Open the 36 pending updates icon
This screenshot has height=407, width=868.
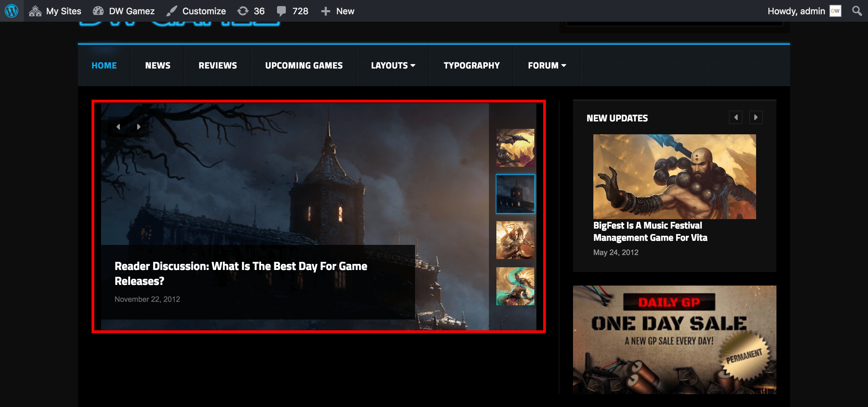251,11
